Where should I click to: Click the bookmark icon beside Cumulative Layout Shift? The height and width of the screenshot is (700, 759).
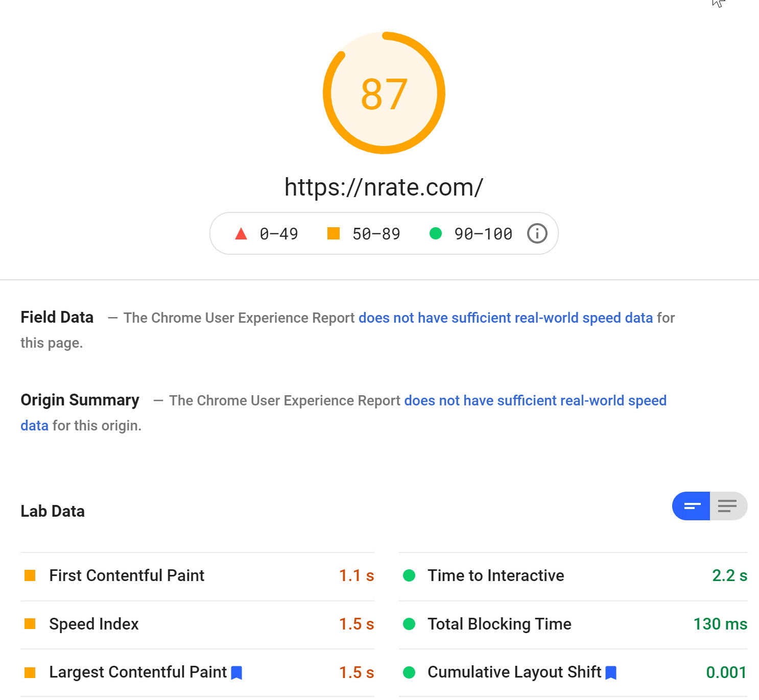pyautogui.click(x=611, y=673)
